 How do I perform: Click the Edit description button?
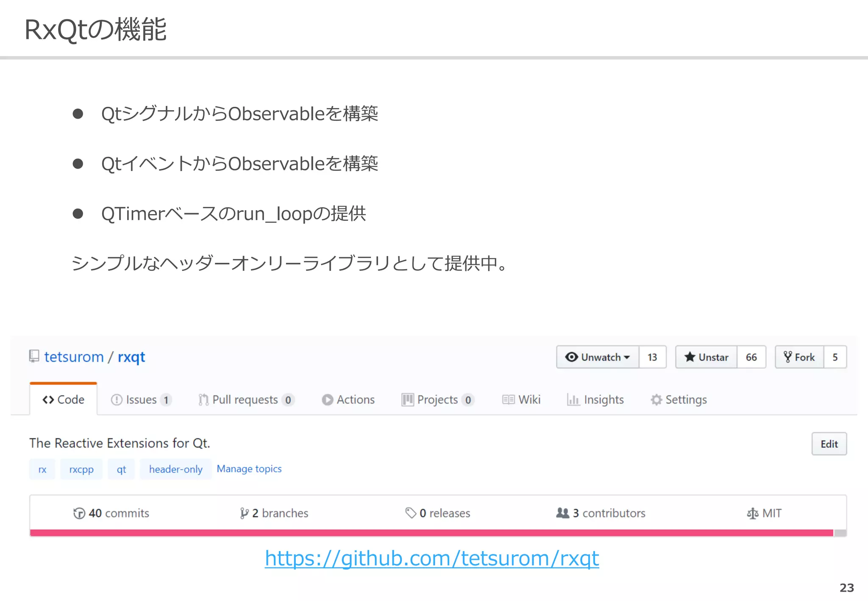(x=829, y=444)
